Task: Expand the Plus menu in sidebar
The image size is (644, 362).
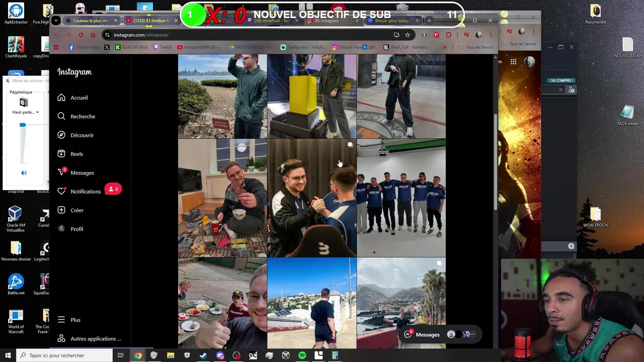Action: click(x=75, y=320)
